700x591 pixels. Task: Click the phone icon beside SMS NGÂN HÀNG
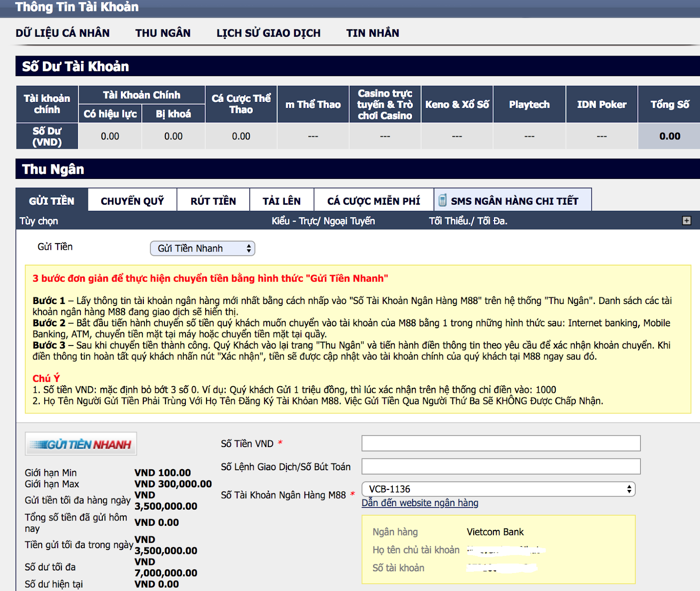click(443, 200)
